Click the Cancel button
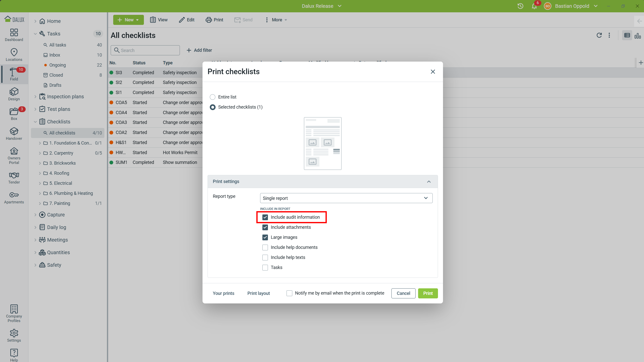Viewport: 644px width, 362px height. [403, 293]
